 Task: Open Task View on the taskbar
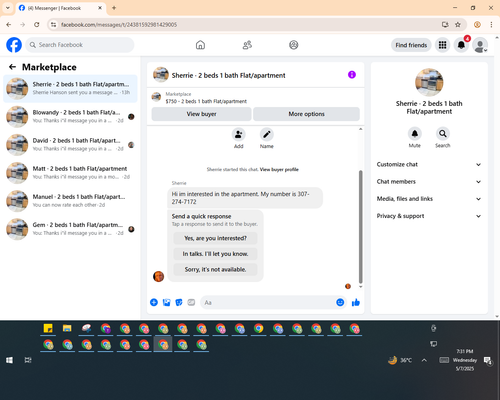pyautogui.click(x=28, y=360)
